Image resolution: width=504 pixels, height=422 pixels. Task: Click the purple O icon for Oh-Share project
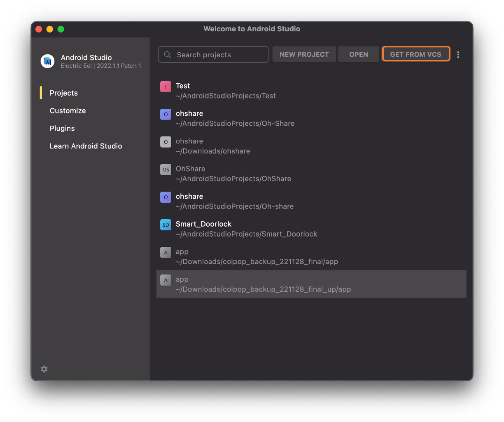166,114
